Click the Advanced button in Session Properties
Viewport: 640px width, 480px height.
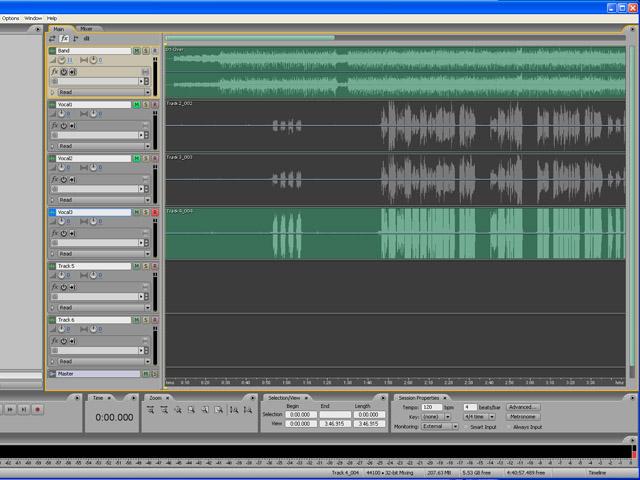click(x=523, y=407)
